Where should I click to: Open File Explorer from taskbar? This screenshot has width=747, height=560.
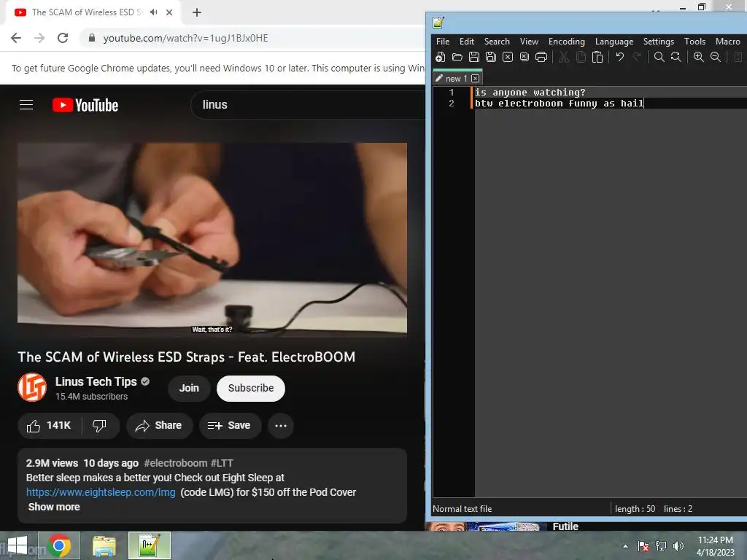[x=104, y=545]
